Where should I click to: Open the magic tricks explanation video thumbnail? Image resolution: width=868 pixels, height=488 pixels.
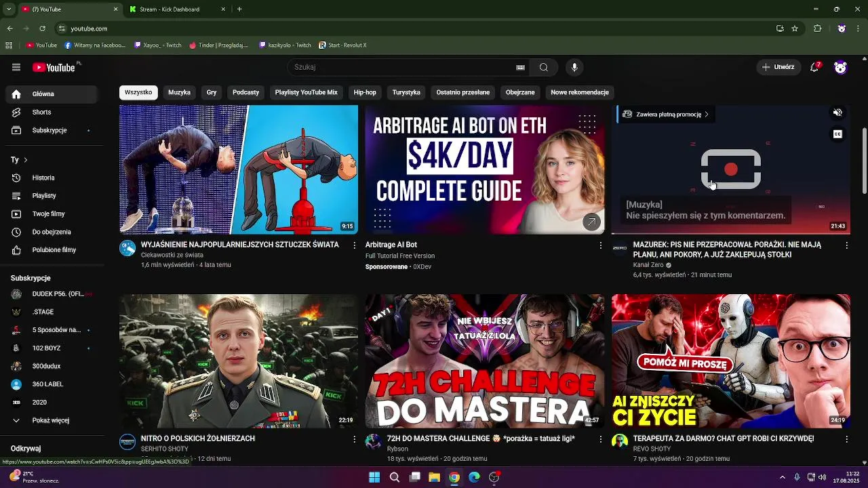239,169
